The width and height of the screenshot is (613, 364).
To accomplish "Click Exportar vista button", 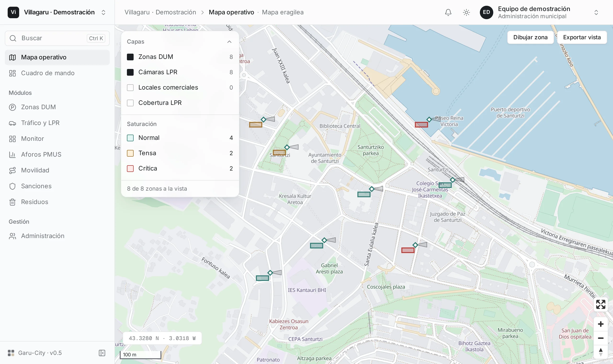I will click(x=582, y=37).
